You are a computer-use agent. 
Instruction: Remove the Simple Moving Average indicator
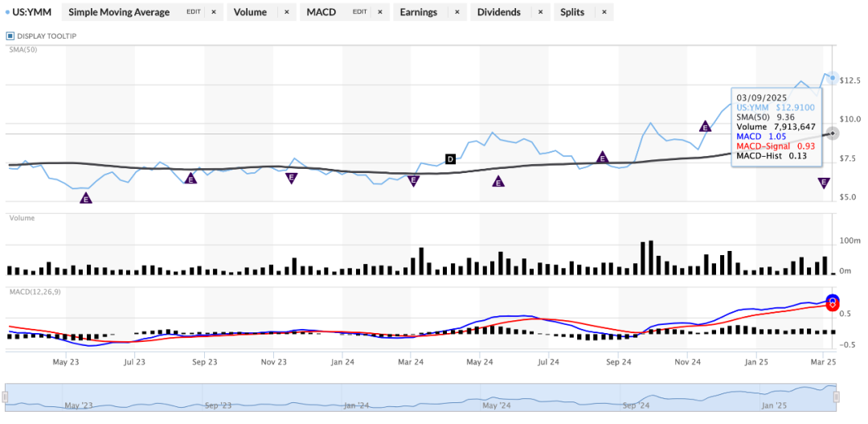coord(215,12)
